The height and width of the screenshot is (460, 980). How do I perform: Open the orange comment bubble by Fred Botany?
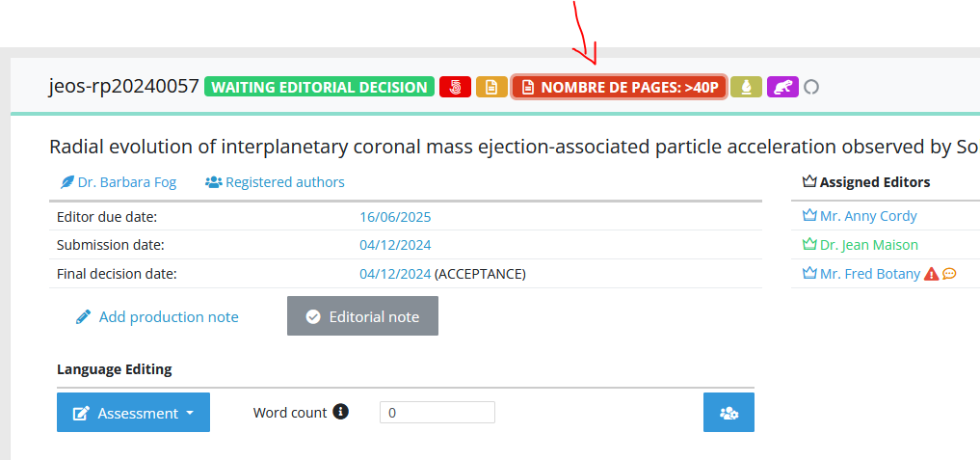click(949, 274)
